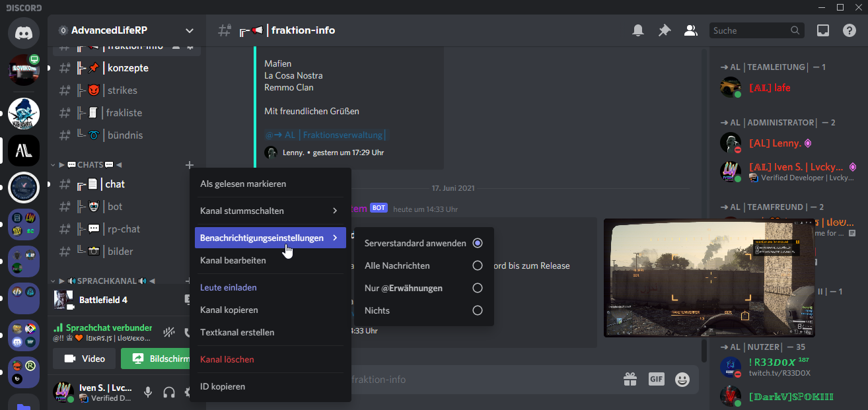Open the Discord home button
The width and height of the screenshot is (868, 410).
(x=24, y=32)
